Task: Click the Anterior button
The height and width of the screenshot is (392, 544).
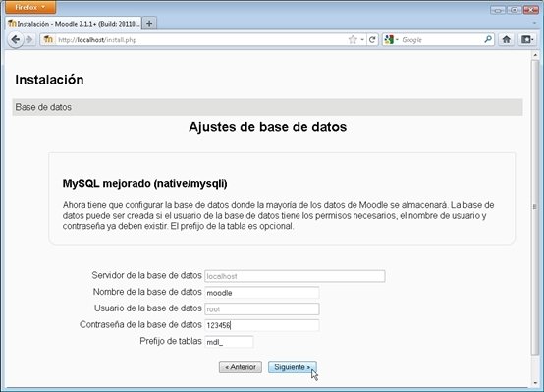Action: 241,367
